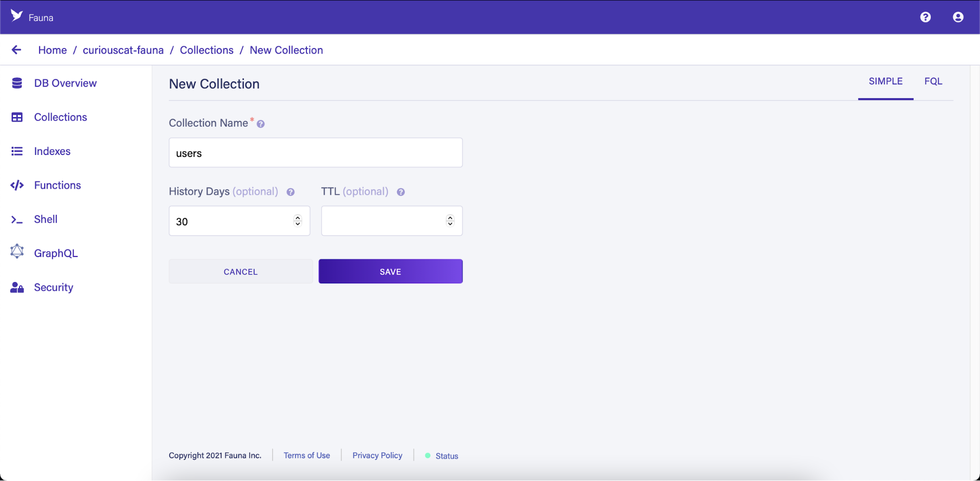Open the Shell from the sidebar
Image resolution: width=980 pixels, height=481 pixels.
(46, 219)
